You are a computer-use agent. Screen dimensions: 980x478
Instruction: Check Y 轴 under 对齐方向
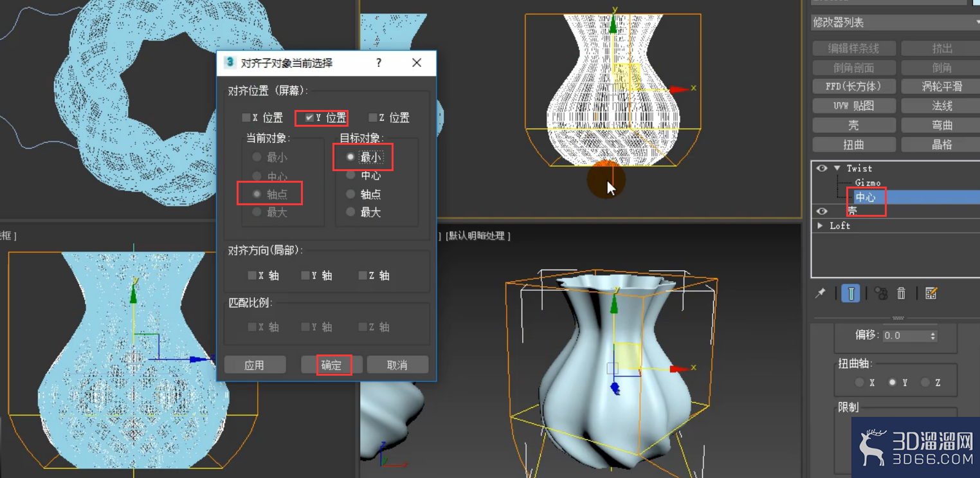[x=305, y=275]
